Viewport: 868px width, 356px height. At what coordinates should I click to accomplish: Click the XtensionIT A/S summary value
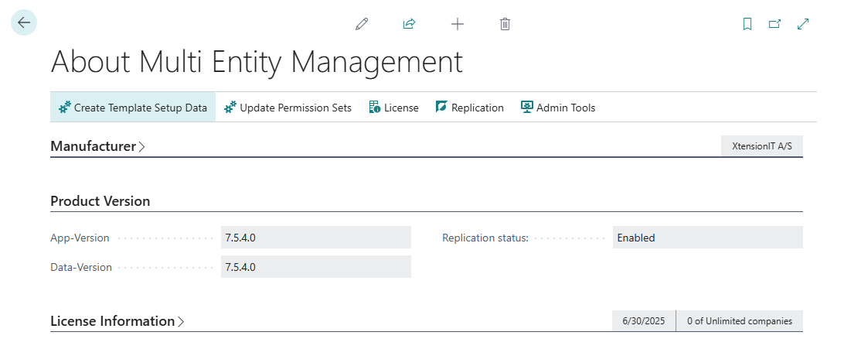pyautogui.click(x=761, y=146)
